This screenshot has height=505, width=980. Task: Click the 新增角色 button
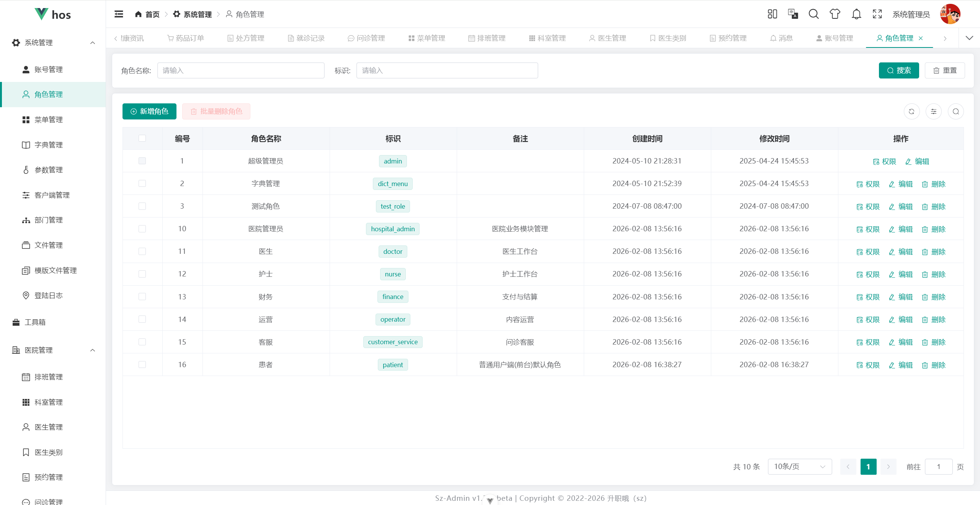149,111
